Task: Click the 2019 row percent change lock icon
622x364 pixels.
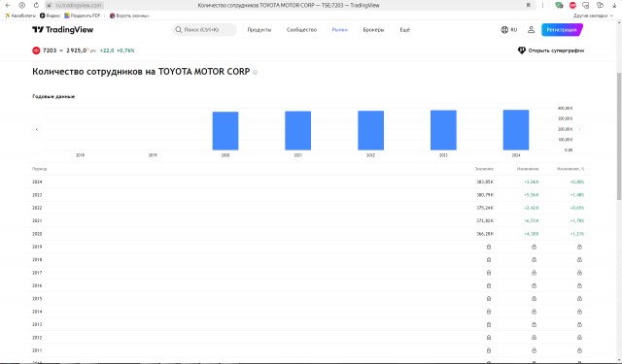Action: (x=579, y=247)
